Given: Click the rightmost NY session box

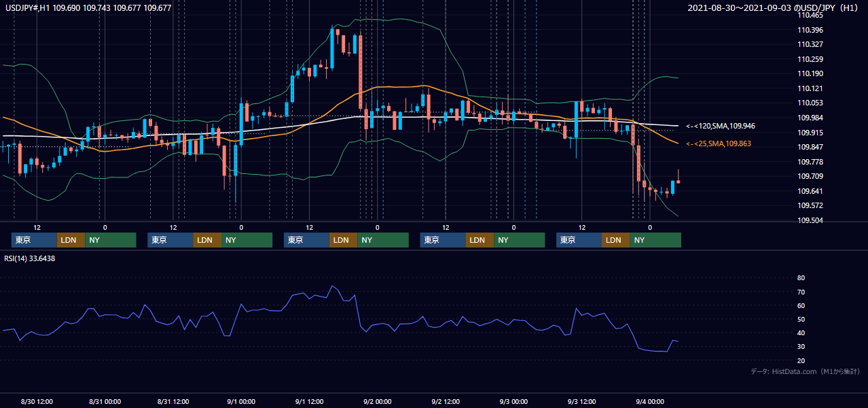Looking at the screenshot, I should pyautogui.click(x=655, y=240).
